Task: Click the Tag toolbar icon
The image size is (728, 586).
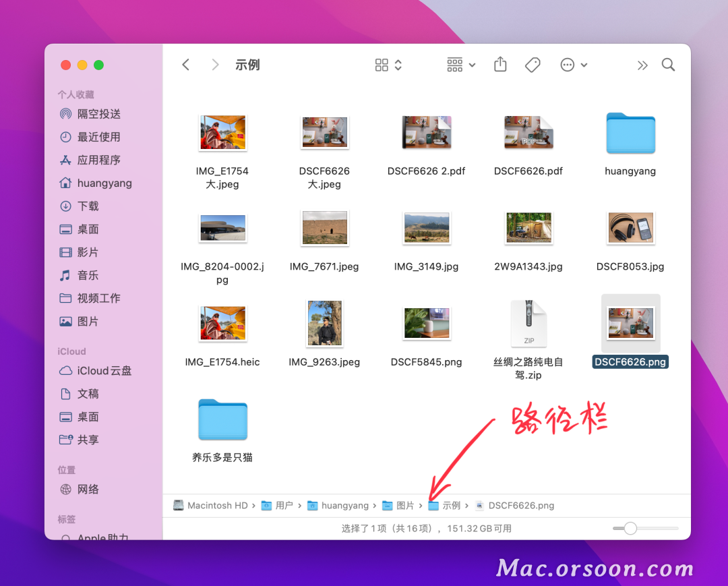Action: pyautogui.click(x=533, y=65)
